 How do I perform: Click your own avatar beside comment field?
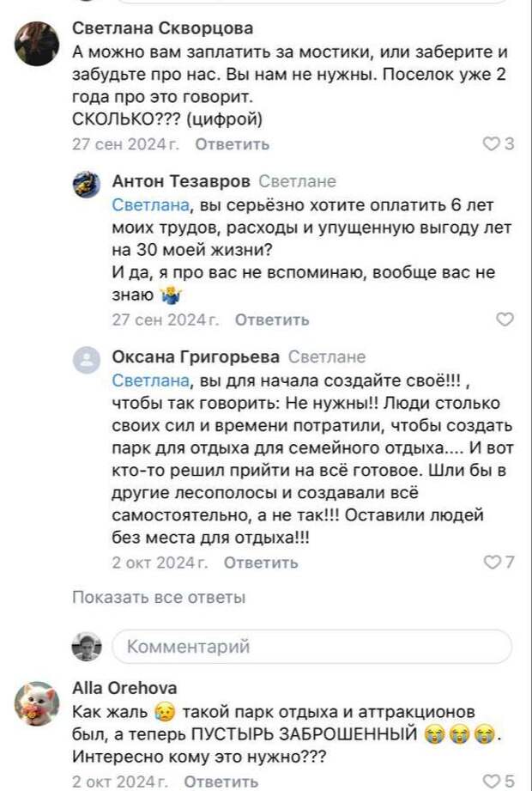pos(86,647)
